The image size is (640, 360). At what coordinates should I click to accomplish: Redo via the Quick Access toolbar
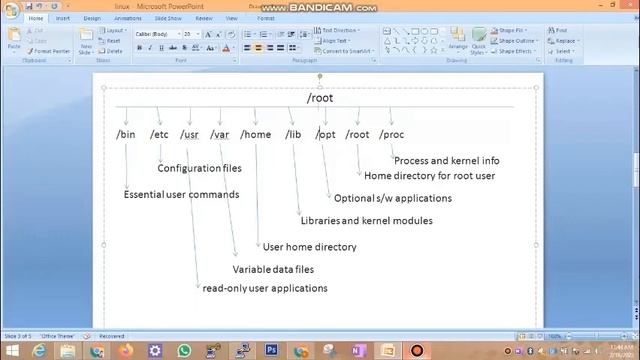pyautogui.click(x=54, y=6)
